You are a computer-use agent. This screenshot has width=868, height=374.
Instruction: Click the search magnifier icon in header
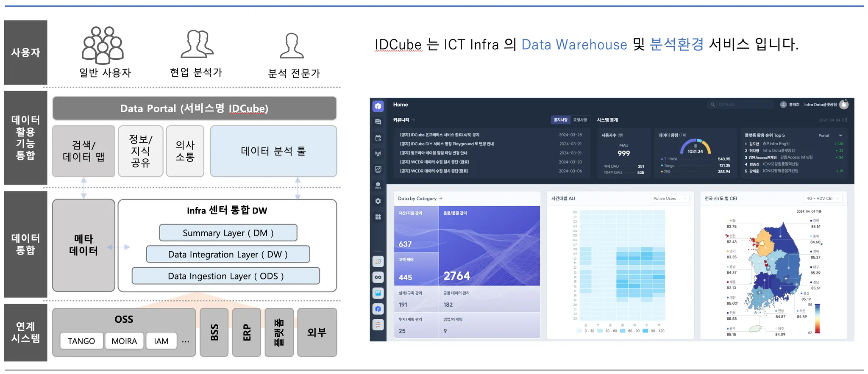[713, 105]
